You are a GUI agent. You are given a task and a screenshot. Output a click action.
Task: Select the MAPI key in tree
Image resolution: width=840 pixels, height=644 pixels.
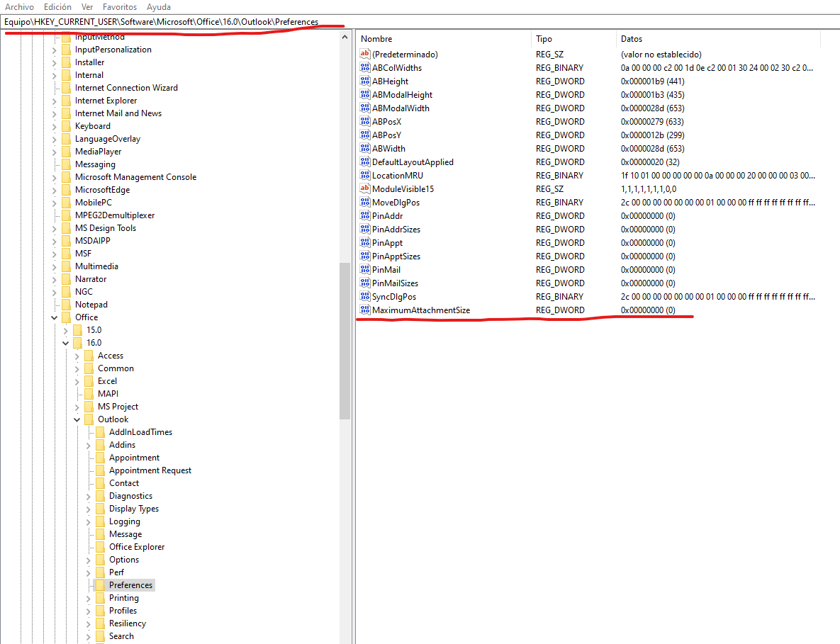pyautogui.click(x=108, y=393)
